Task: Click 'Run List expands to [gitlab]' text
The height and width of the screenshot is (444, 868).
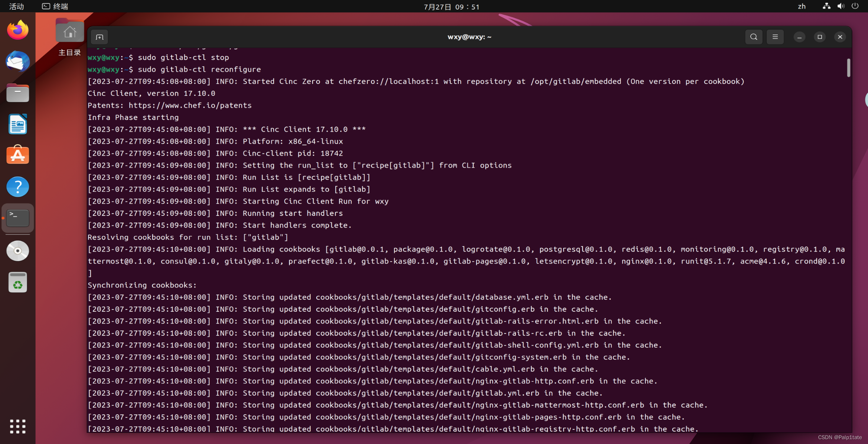Action: tap(307, 189)
